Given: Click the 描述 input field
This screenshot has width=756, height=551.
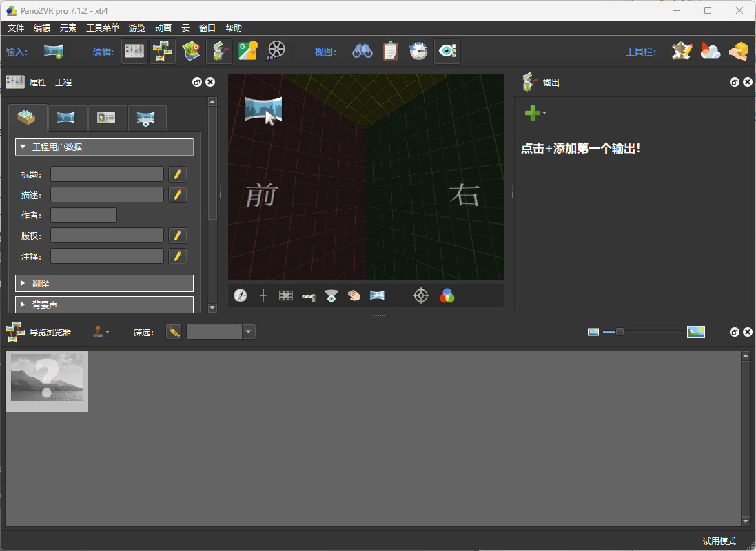Looking at the screenshot, I should pos(107,195).
